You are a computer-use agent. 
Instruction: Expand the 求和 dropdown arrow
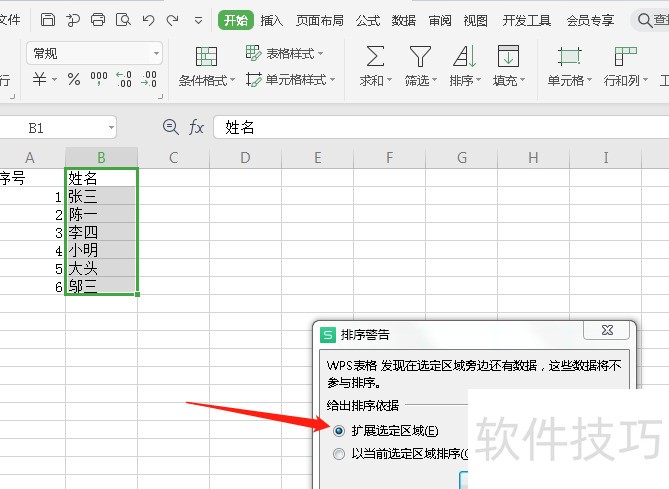389,80
